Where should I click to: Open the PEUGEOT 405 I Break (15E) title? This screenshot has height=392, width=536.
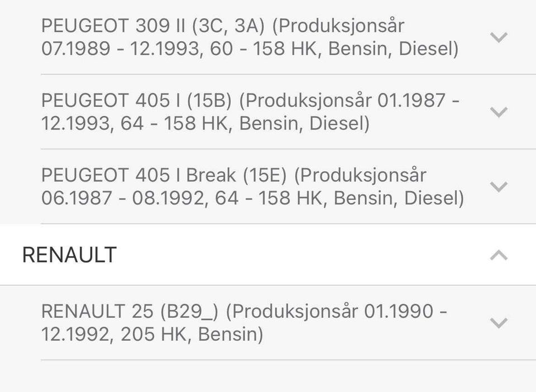(x=164, y=175)
